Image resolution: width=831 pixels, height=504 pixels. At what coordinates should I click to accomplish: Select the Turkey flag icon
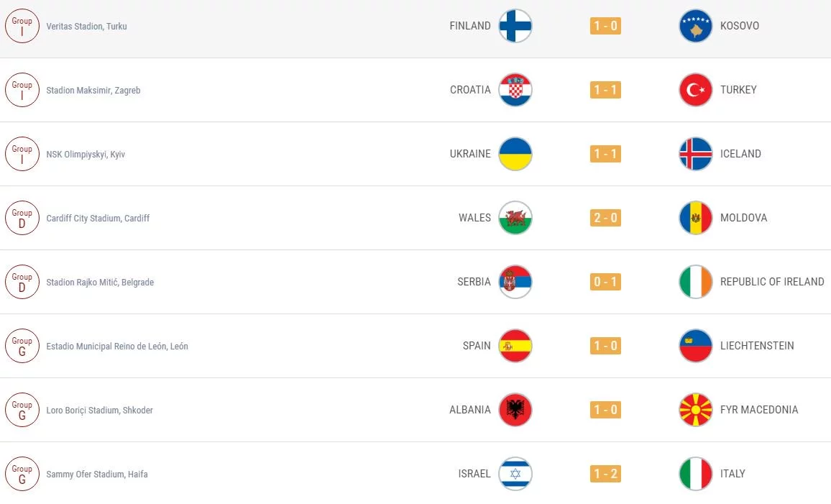tap(695, 90)
